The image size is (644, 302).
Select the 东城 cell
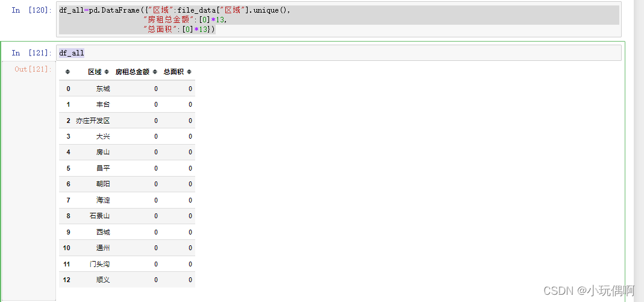(103, 89)
